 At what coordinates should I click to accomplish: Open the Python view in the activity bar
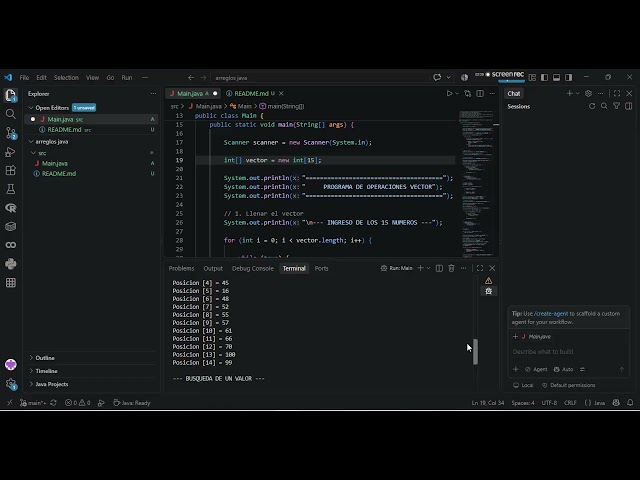pos(11,264)
